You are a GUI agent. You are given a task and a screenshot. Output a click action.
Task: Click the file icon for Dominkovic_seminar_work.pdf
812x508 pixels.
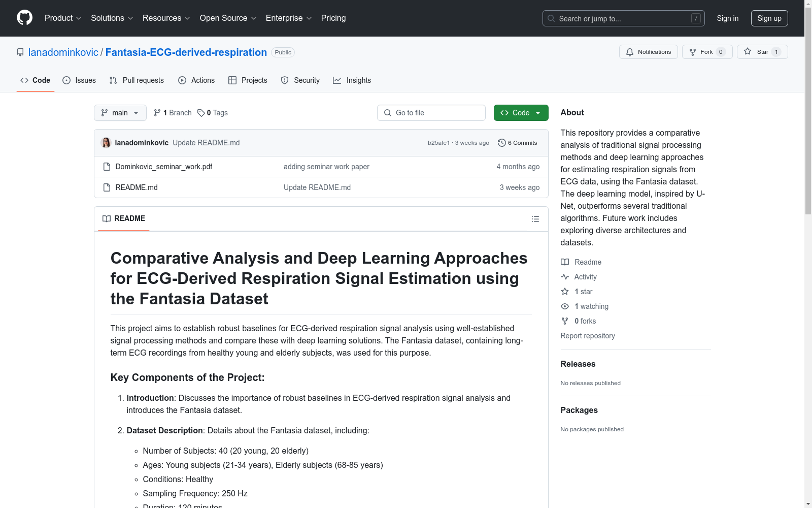(x=107, y=167)
